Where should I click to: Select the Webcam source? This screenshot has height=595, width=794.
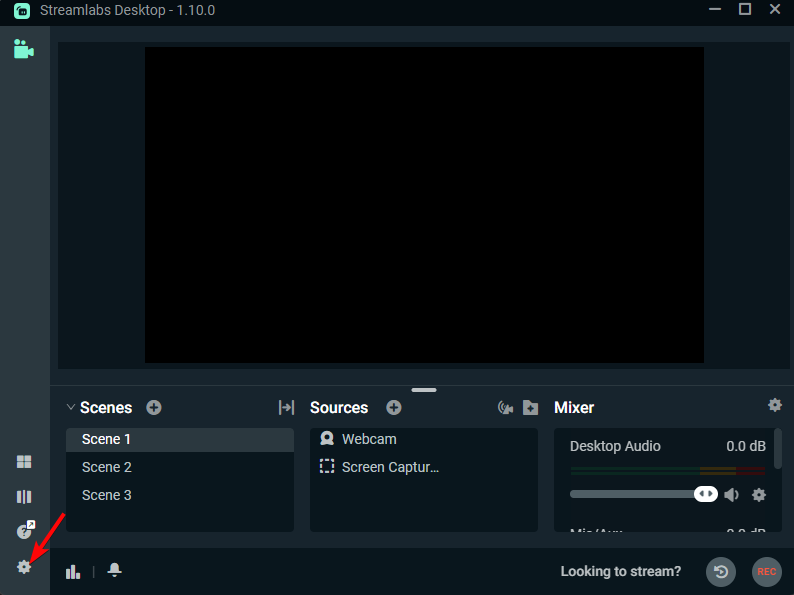[424, 439]
